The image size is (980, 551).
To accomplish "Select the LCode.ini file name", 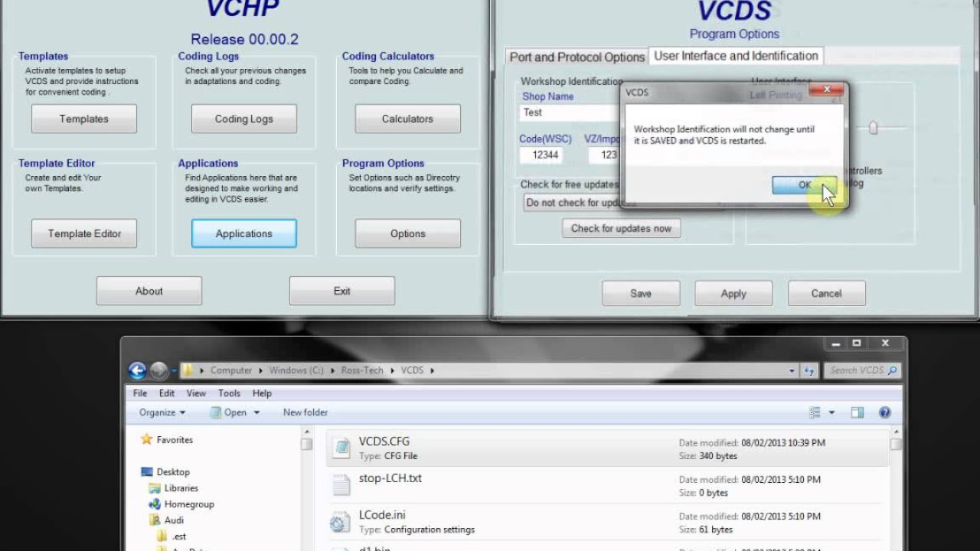I will click(382, 515).
